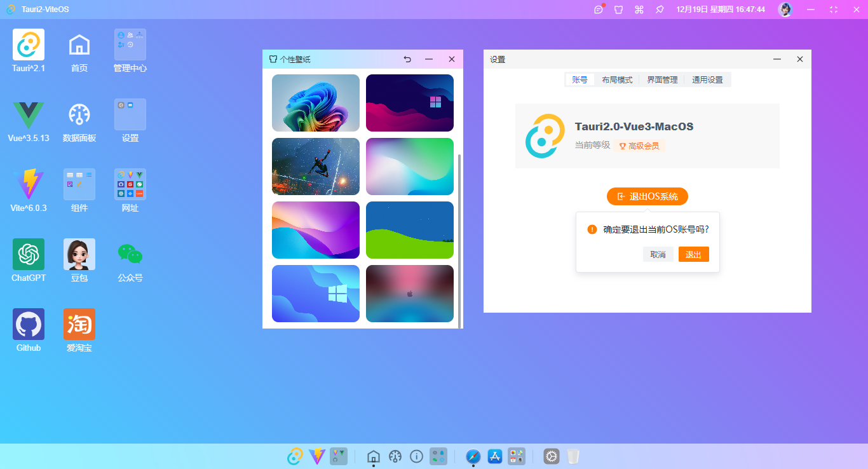
Task: Switch to the 通用设置 tab
Action: tap(707, 80)
